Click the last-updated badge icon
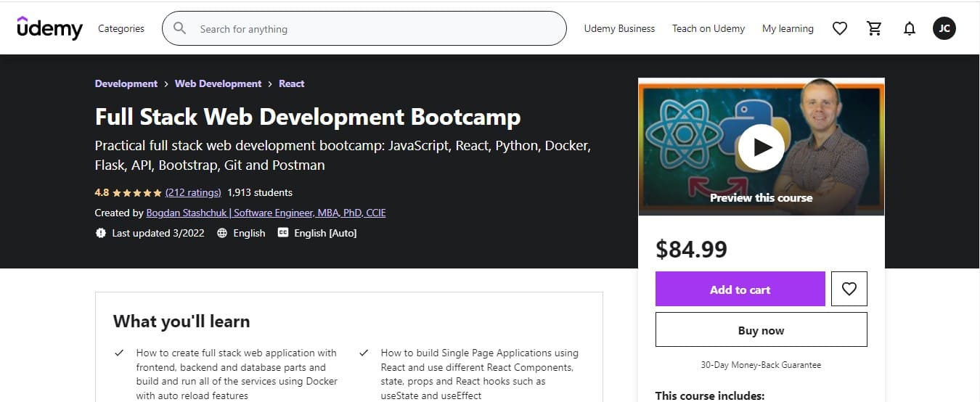Image resolution: width=980 pixels, height=402 pixels. 101,233
